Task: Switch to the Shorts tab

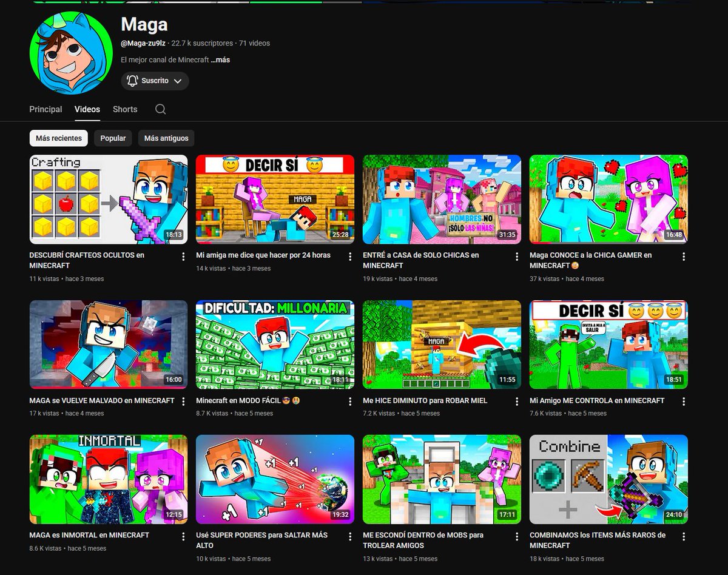Action: (x=124, y=109)
